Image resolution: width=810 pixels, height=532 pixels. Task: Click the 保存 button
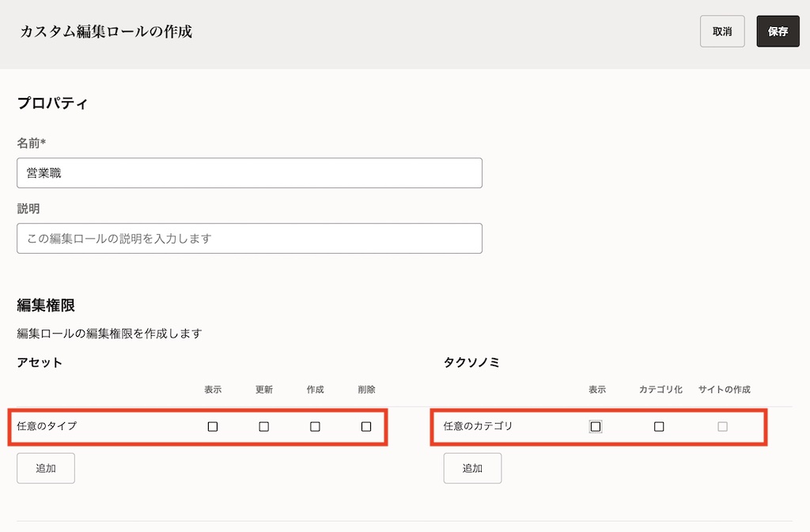(778, 31)
